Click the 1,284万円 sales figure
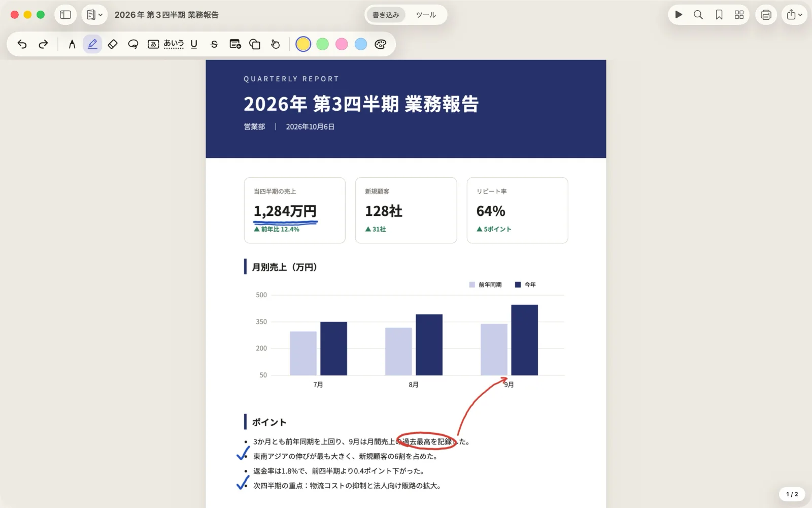Viewport: 812px width, 508px height. (285, 211)
